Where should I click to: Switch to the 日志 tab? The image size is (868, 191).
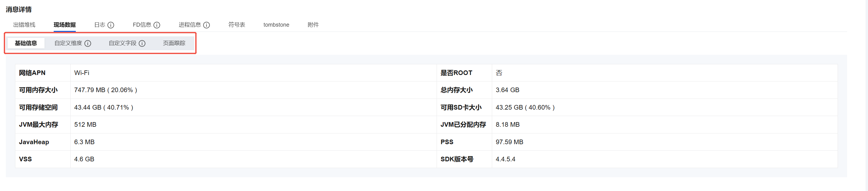99,25
